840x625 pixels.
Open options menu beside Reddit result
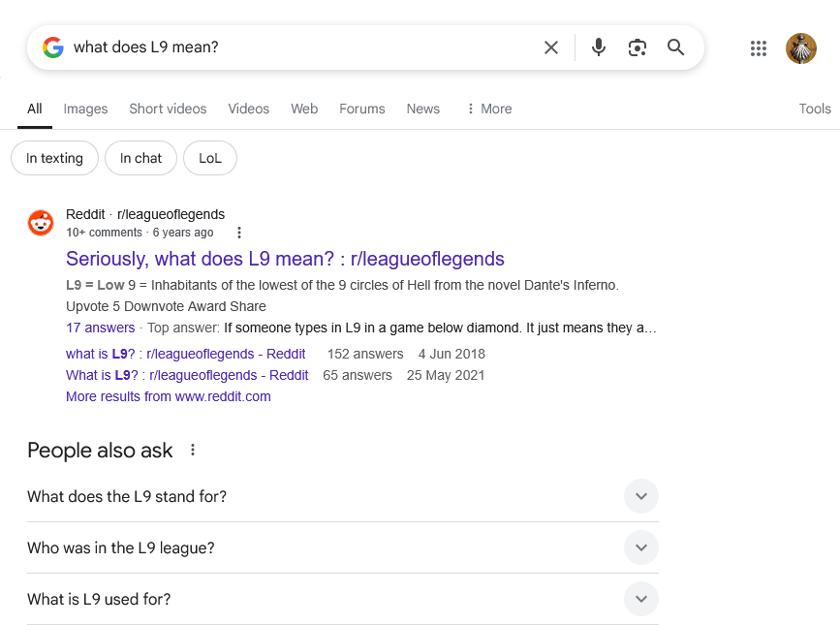click(239, 233)
